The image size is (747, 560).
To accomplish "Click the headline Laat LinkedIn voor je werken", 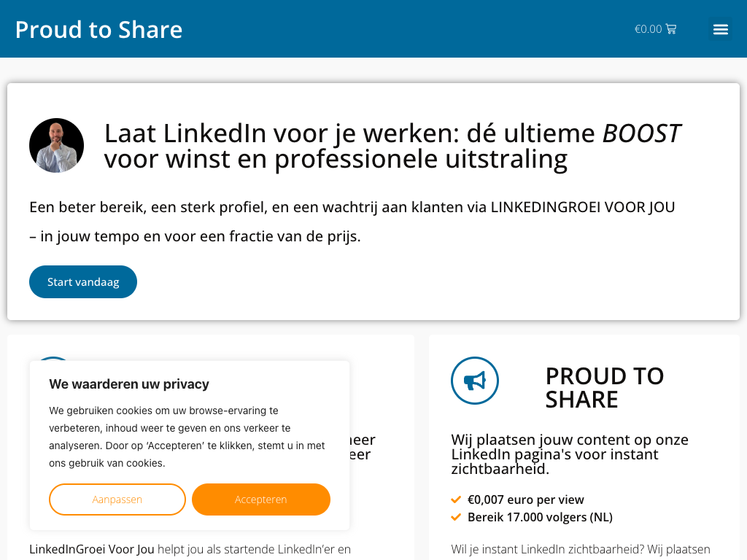I will 392,146.
